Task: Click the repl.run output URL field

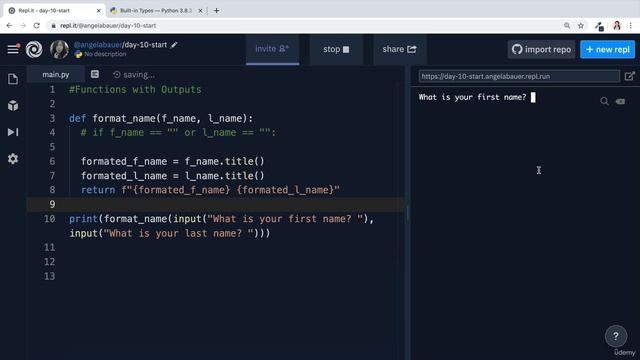Action: [x=519, y=76]
